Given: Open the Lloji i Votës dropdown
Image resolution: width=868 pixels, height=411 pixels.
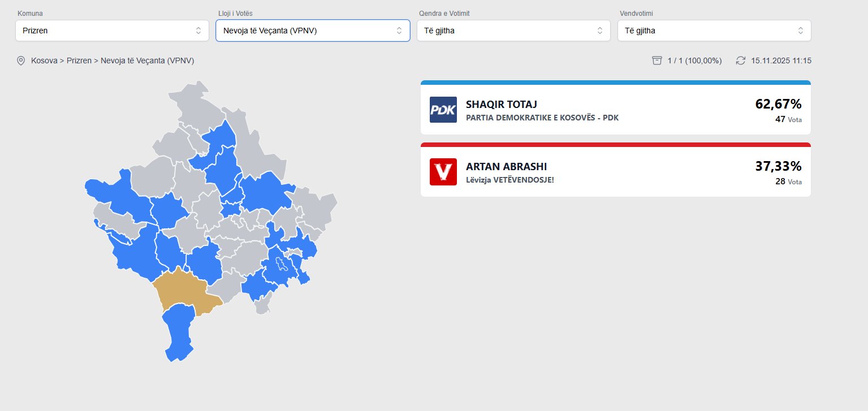Looking at the screenshot, I should (313, 31).
